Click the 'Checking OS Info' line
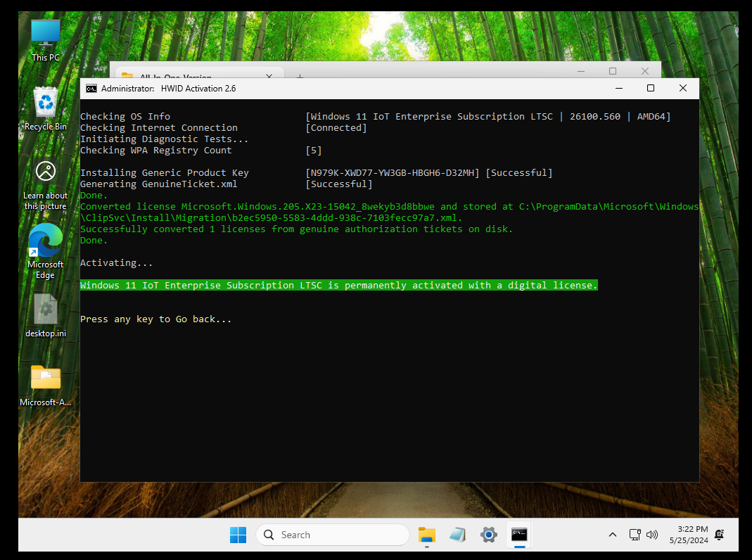The width and height of the screenshot is (752, 560). pos(125,117)
